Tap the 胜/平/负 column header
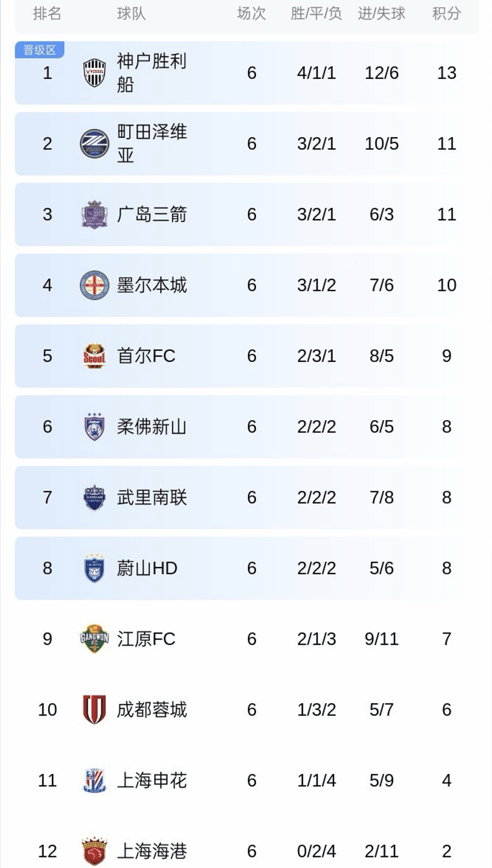 coord(316,13)
